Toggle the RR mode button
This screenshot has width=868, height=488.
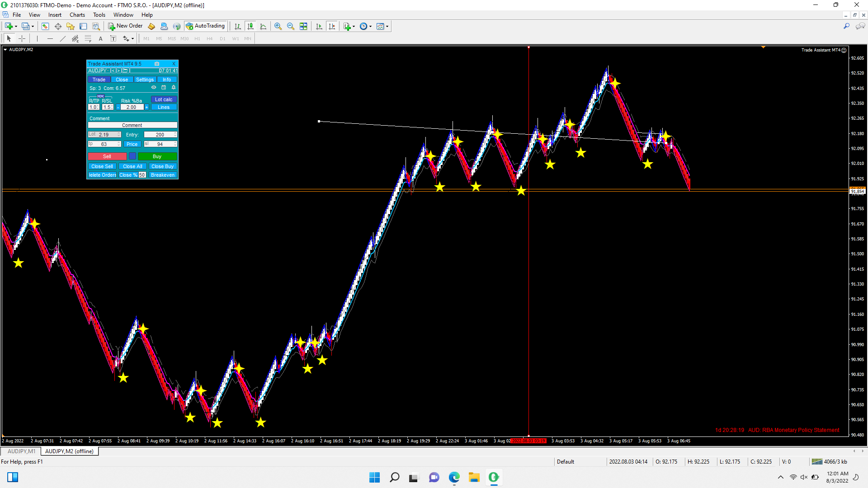pyautogui.click(x=100, y=96)
